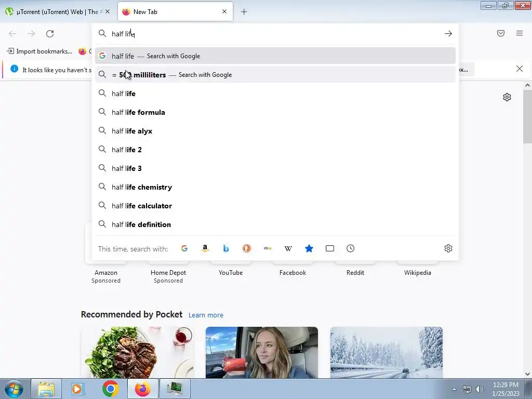532x399 pixels.
Task: Launch Chrome from the taskbar
Action: (110, 389)
